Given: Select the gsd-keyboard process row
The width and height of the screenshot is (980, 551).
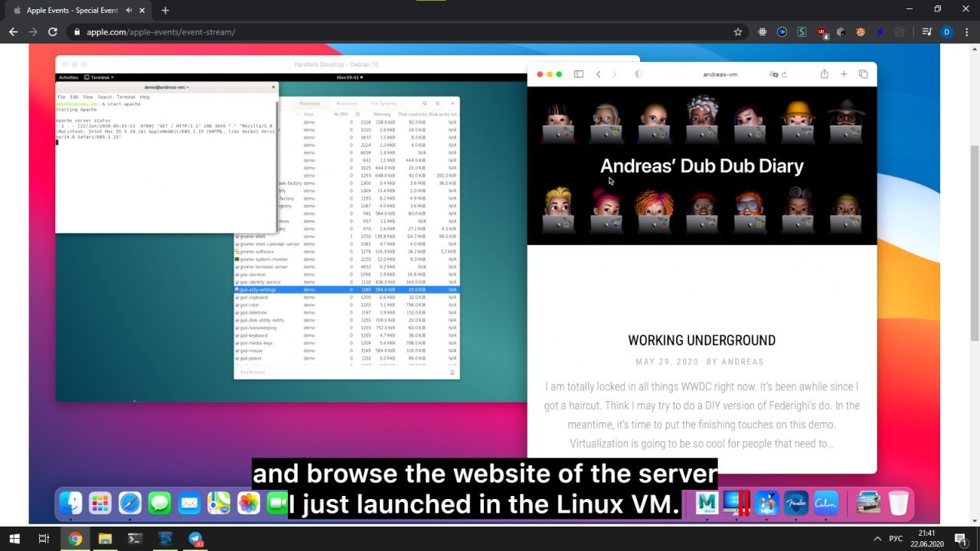Looking at the screenshot, I should (346, 335).
